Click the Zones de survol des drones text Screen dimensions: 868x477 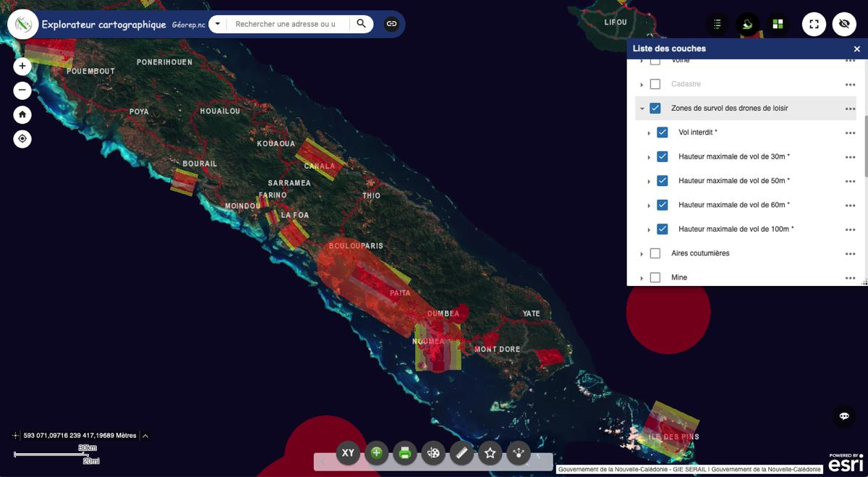click(x=729, y=108)
